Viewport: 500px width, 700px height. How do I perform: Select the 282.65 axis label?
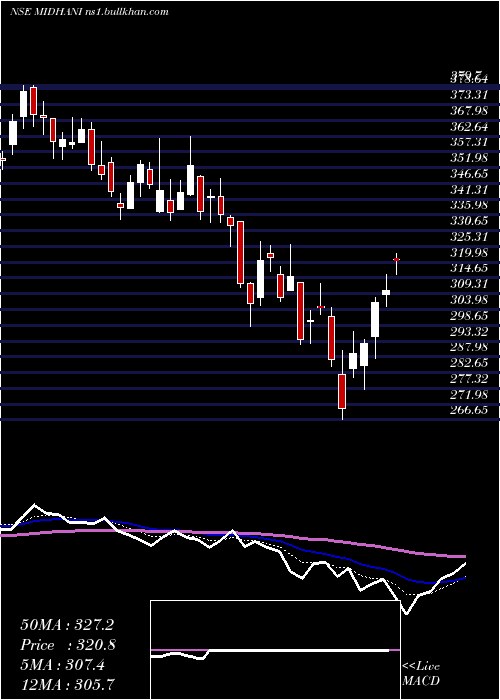[469, 363]
